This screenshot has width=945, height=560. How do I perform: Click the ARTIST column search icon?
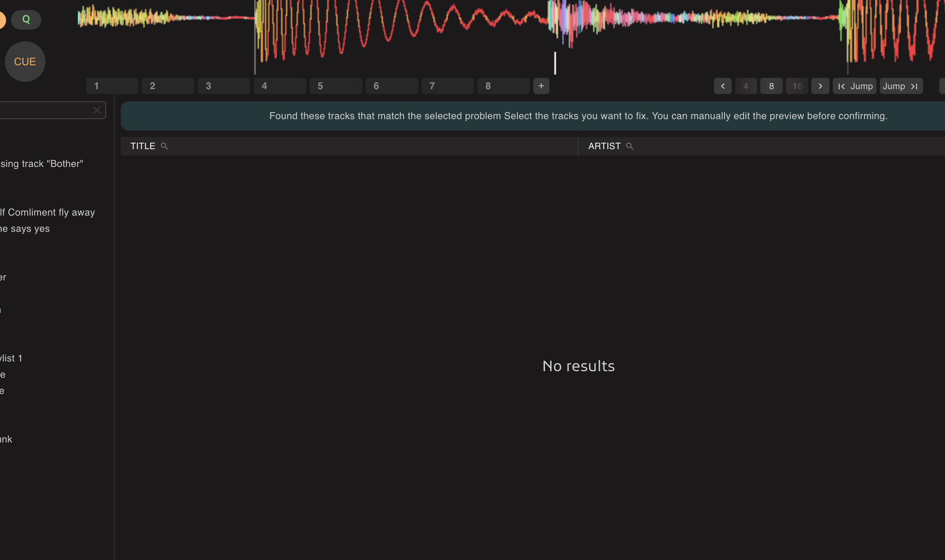point(629,146)
